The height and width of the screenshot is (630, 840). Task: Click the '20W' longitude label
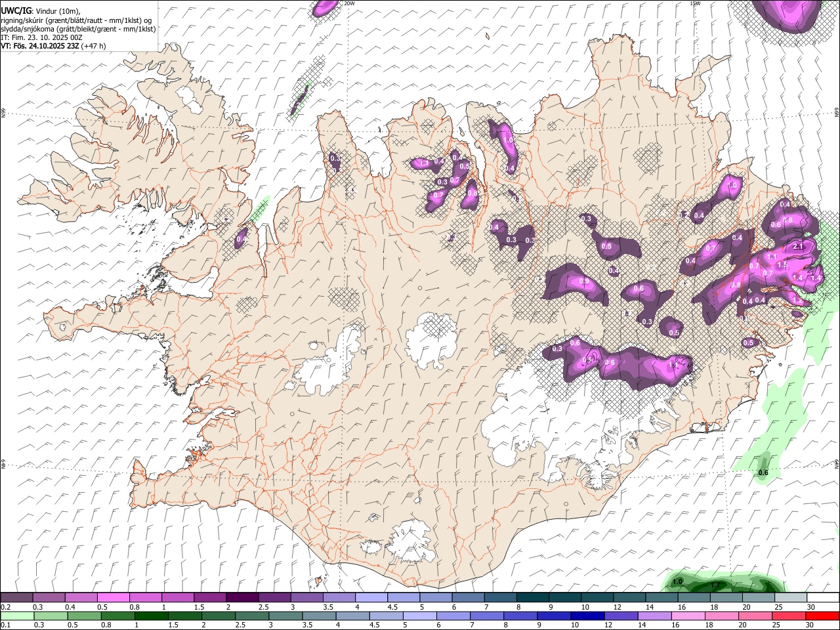349,3
